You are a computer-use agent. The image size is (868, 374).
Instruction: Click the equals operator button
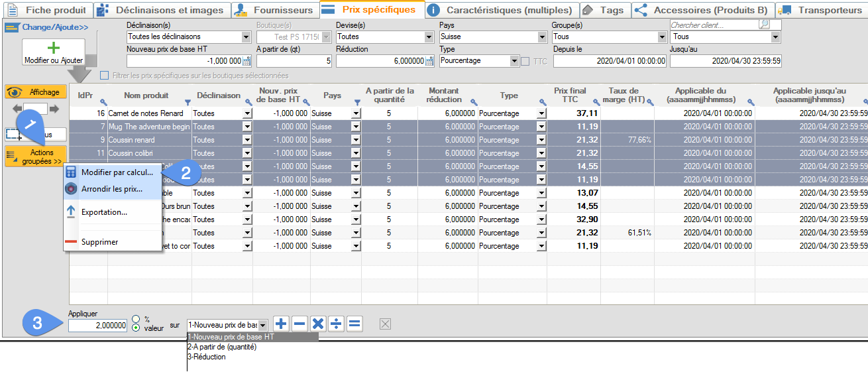tap(354, 324)
